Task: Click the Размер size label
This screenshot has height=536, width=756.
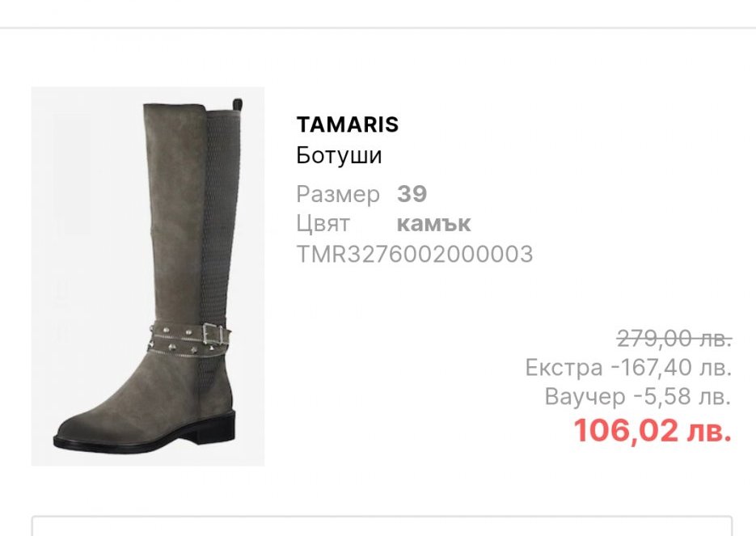Action: click(x=338, y=194)
